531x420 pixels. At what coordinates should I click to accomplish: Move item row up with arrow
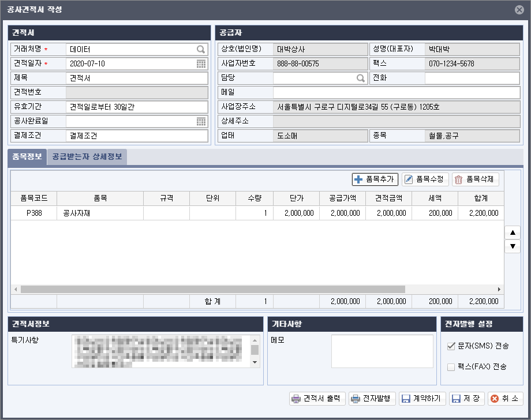point(513,232)
